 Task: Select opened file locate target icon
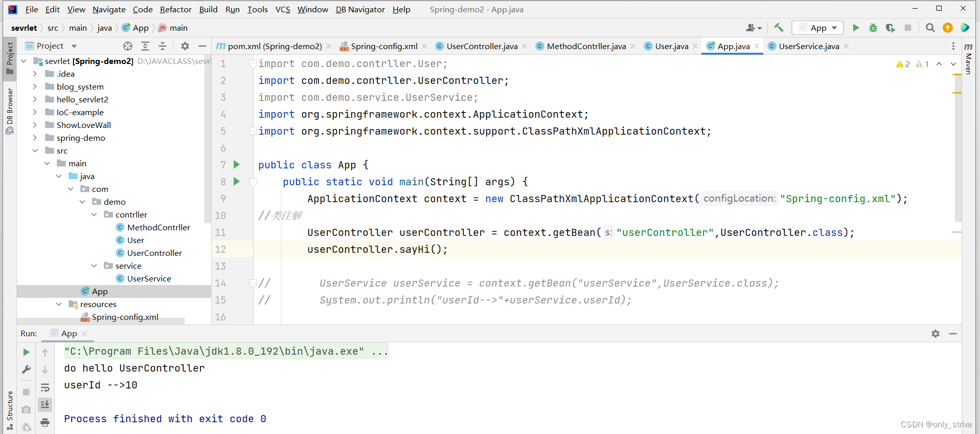(x=128, y=46)
